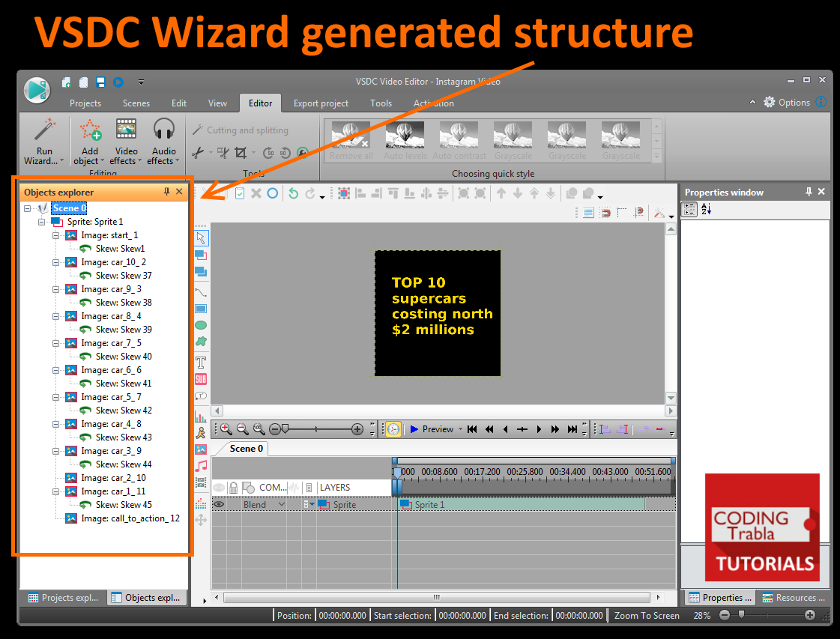840x639 pixels.
Task: Click the Preview button
Action: (432, 429)
